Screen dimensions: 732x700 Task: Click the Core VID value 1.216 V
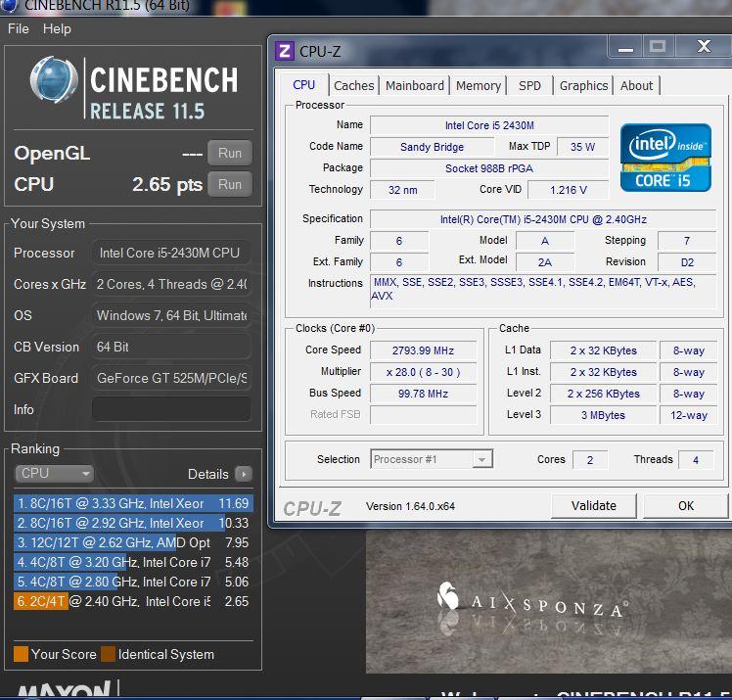tap(569, 190)
